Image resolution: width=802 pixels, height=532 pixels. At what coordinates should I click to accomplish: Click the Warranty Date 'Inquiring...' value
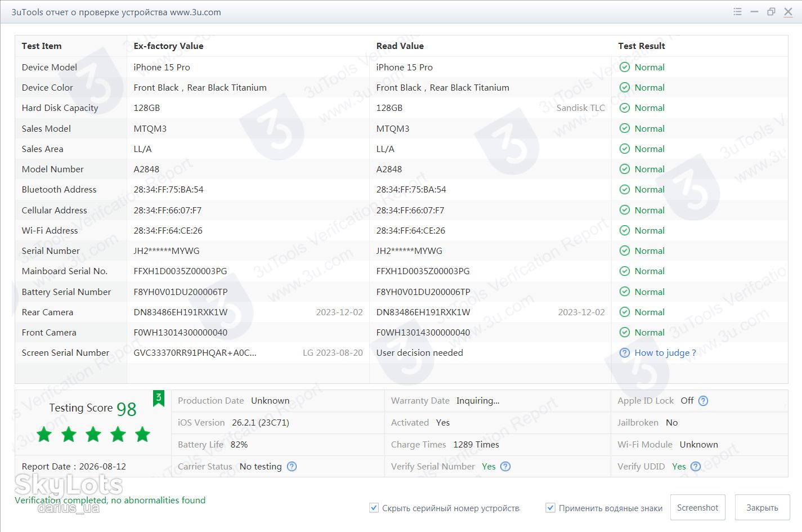click(478, 401)
